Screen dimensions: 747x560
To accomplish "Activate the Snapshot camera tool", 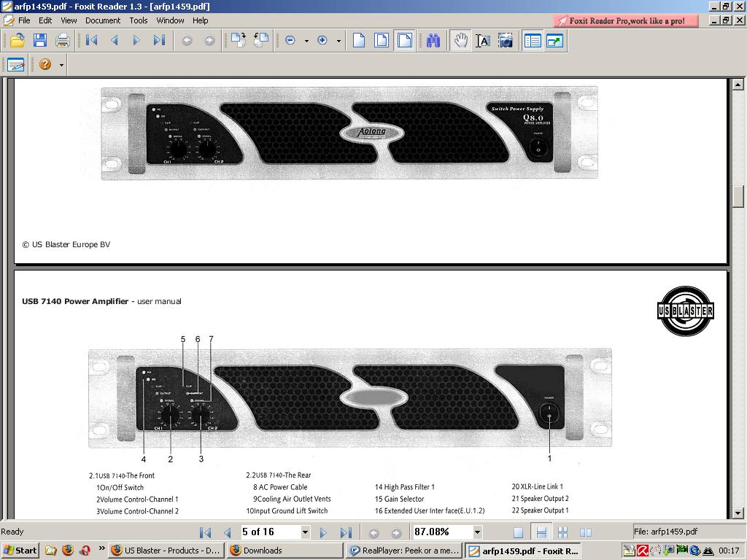I will click(x=506, y=41).
